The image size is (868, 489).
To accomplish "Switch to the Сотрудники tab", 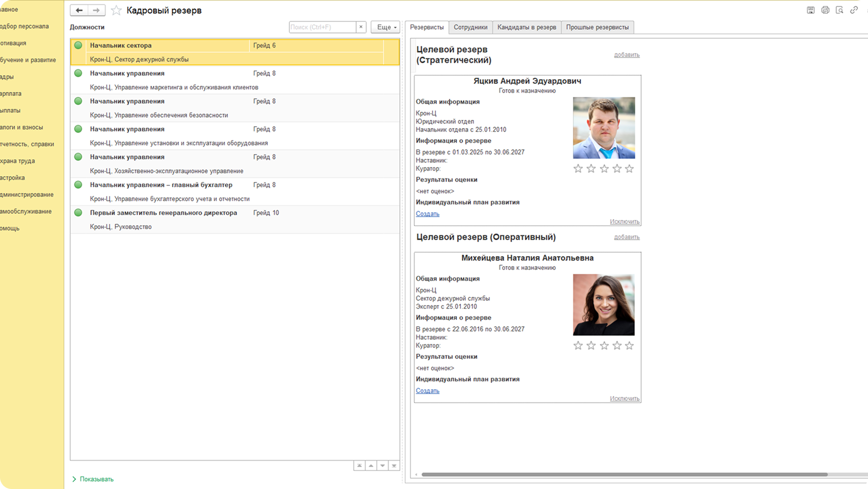I will tap(470, 27).
